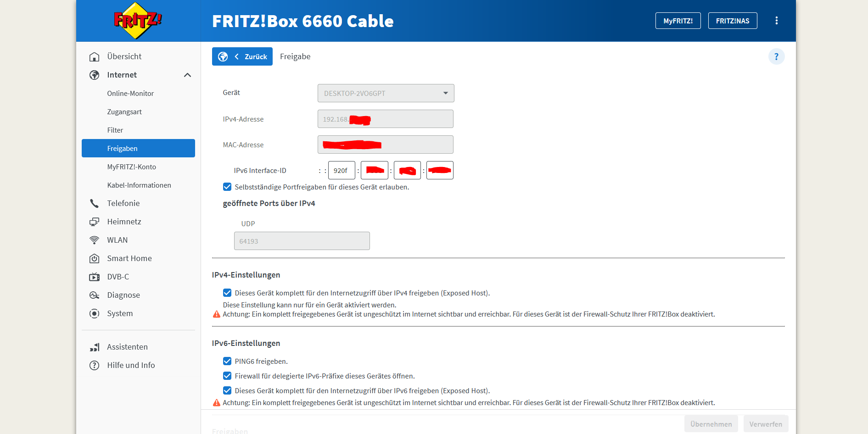
Task: Click the help question mark icon
Action: click(x=776, y=56)
